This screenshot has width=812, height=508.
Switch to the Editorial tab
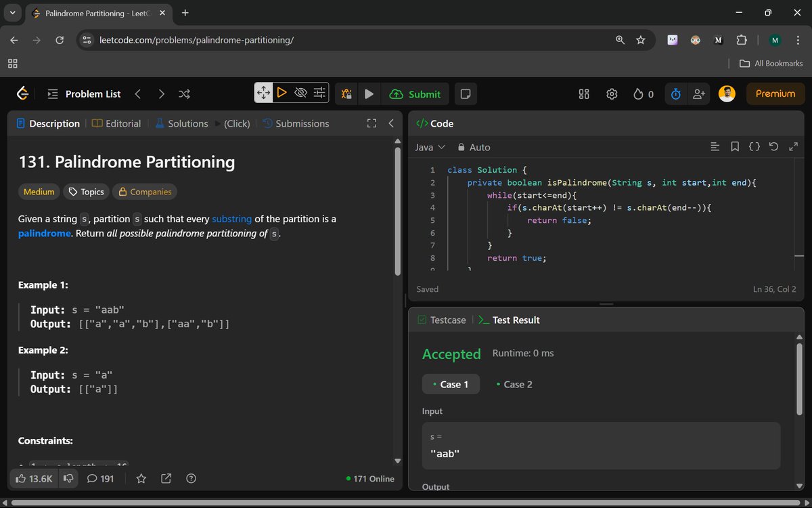(x=116, y=123)
